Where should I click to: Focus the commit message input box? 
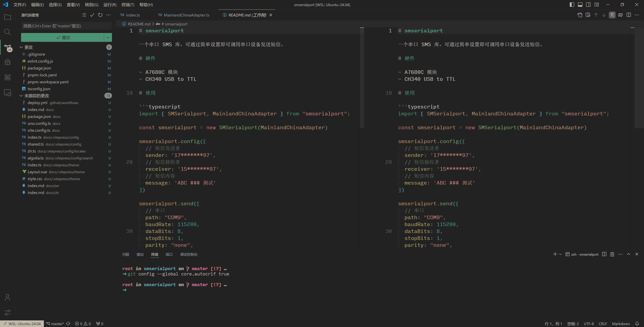[66, 26]
